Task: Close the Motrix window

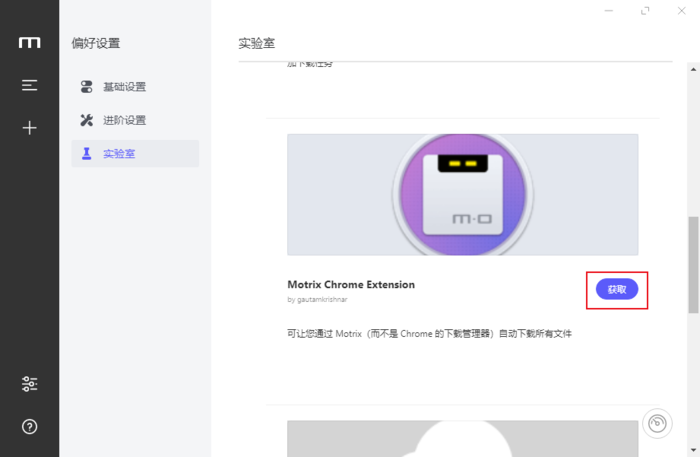Action: pyautogui.click(x=682, y=10)
